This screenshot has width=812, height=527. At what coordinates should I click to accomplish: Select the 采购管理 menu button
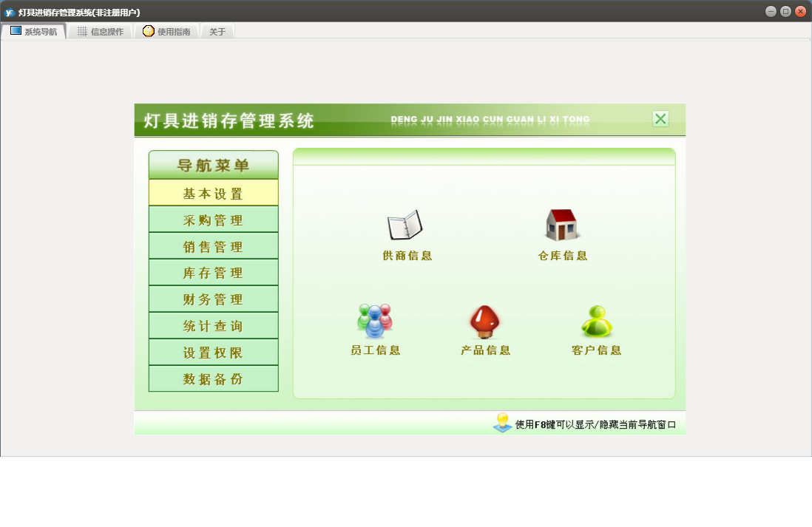coord(214,220)
